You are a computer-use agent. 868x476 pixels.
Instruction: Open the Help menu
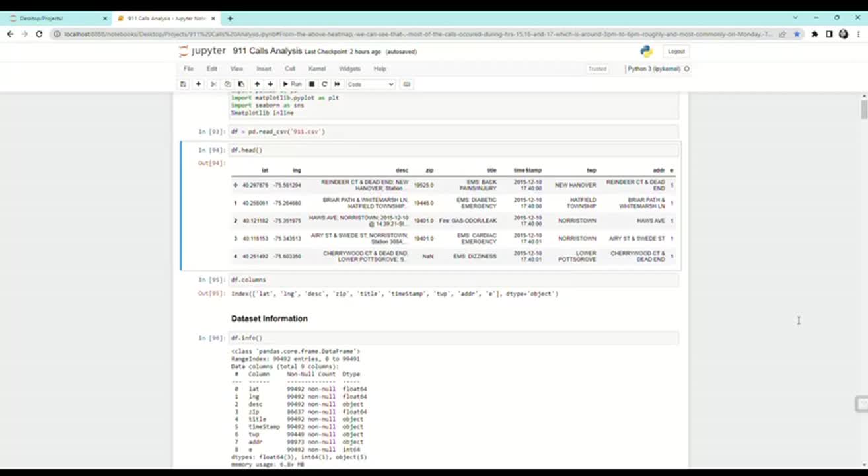pyautogui.click(x=380, y=69)
